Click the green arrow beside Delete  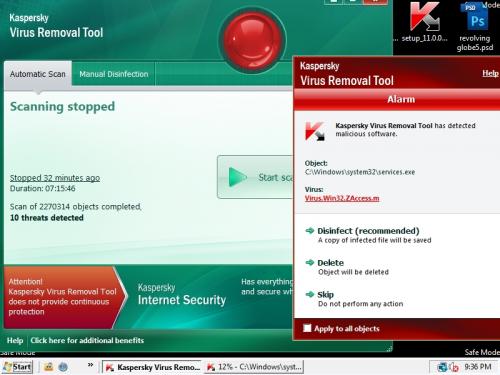(310, 263)
